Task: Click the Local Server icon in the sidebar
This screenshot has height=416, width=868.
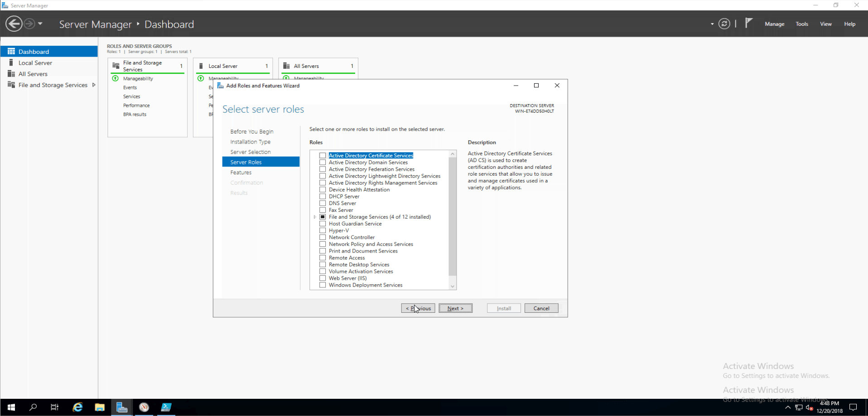Action: (11, 62)
